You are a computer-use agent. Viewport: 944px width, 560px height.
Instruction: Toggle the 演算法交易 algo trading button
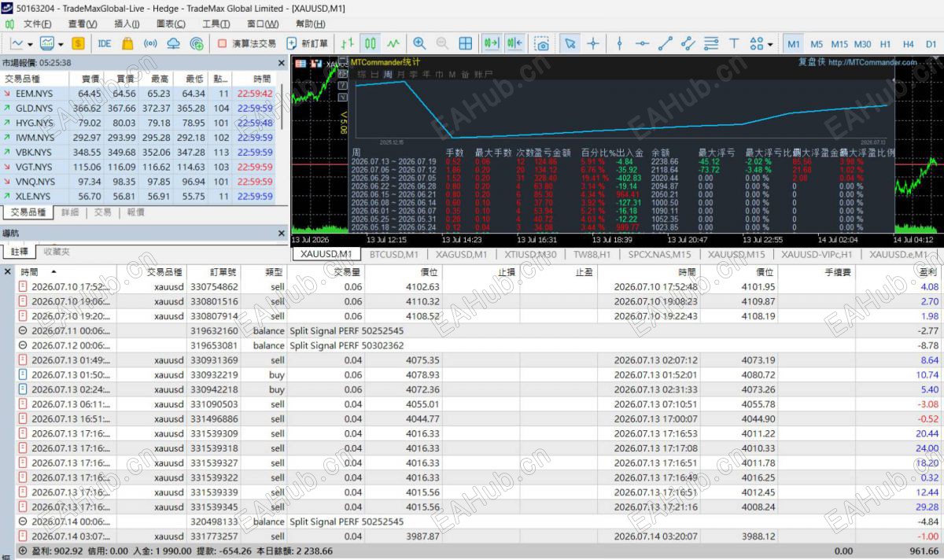(246, 44)
